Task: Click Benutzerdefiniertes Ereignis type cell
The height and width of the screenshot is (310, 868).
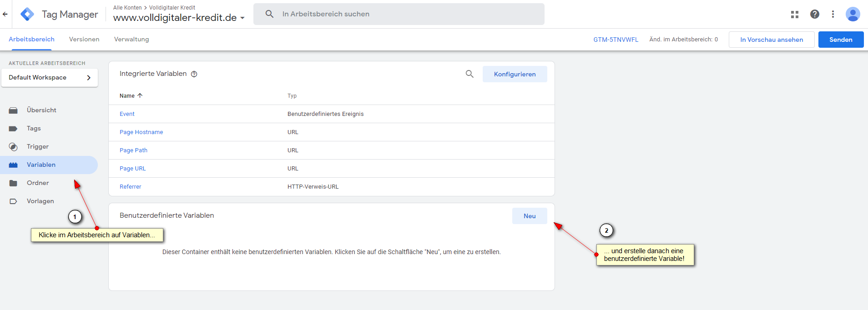Action: [x=325, y=114]
